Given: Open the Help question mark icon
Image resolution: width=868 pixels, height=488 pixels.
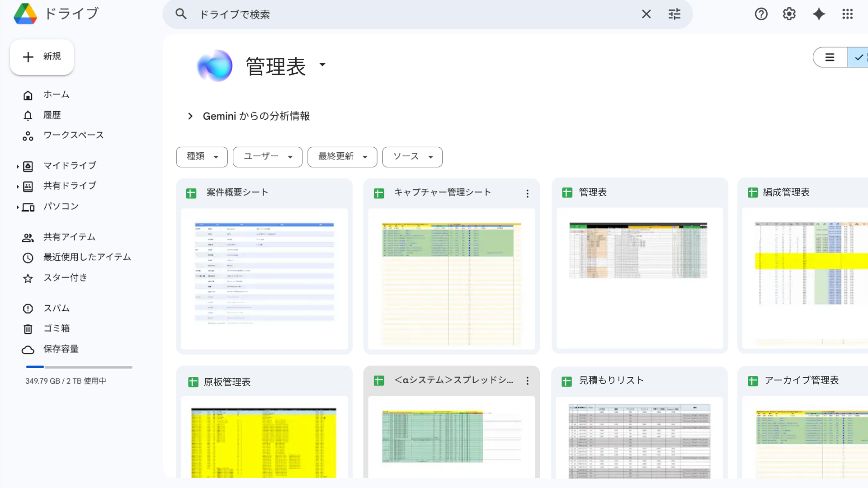Looking at the screenshot, I should [x=761, y=14].
